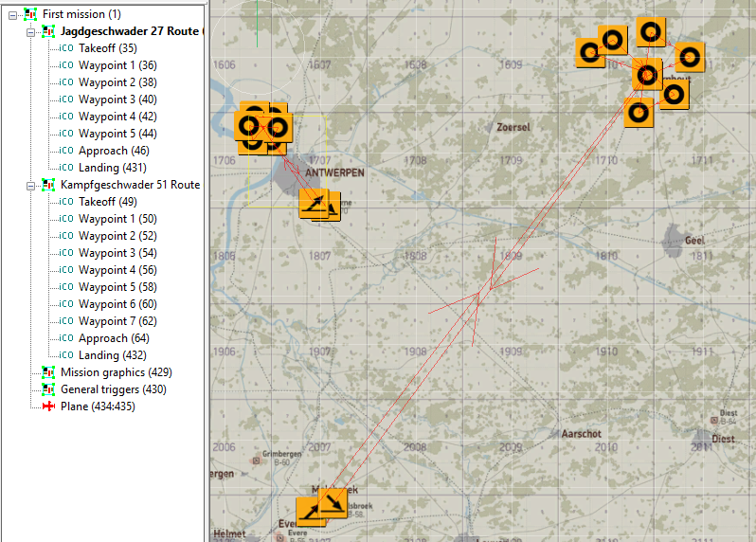Collapse the Kampfgeschwader 51 Route group

[x=31, y=186]
